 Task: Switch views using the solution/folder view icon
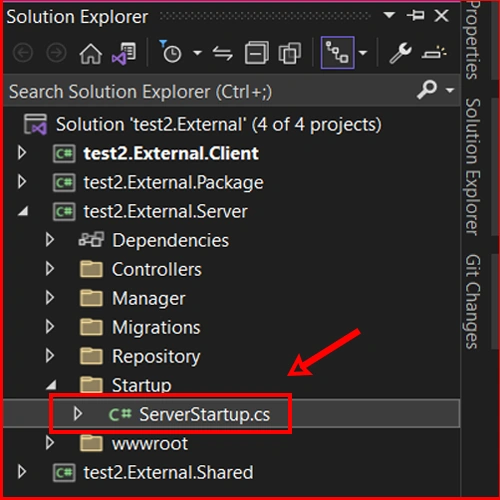[124, 53]
